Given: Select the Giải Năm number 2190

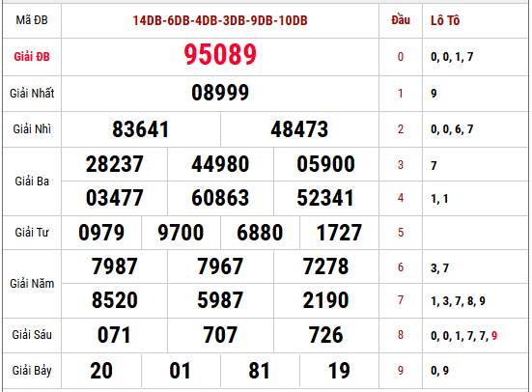Looking at the screenshot, I should pos(325,300).
